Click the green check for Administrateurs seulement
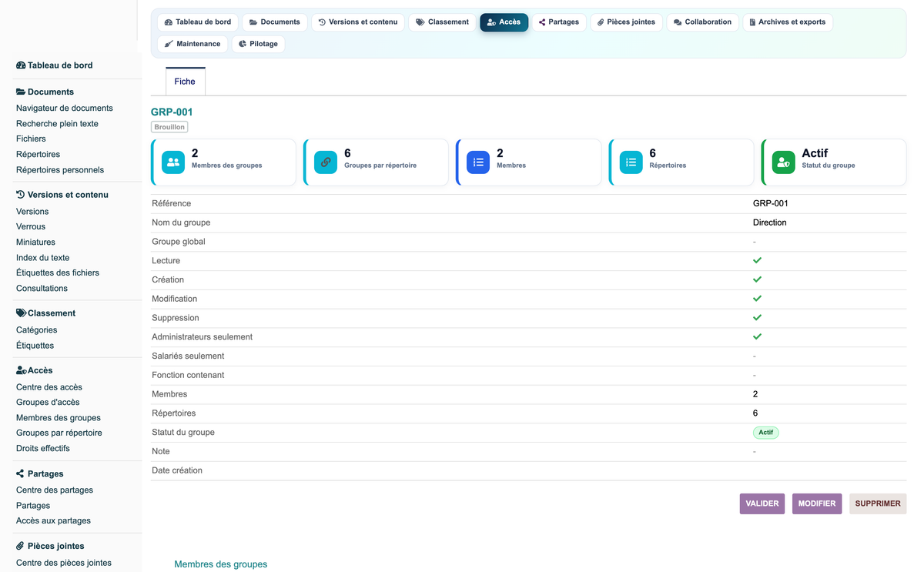 [757, 336]
